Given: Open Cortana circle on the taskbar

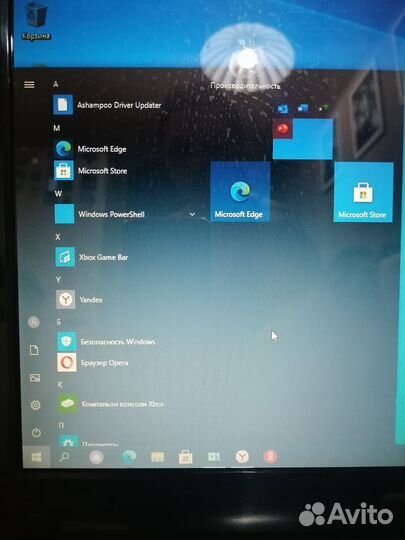Looking at the screenshot, I should point(96,457).
